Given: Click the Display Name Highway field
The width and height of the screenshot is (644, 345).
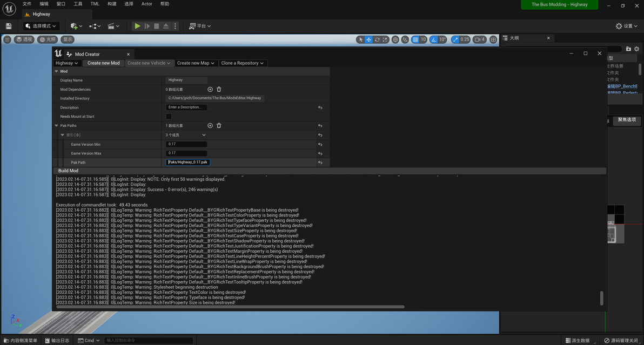Looking at the screenshot, I should [x=186, y=80].
